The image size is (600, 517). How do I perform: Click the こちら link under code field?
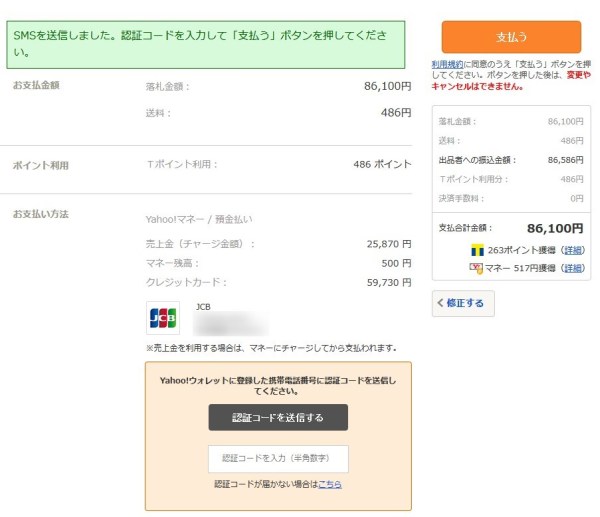click(x=330, y=484)
